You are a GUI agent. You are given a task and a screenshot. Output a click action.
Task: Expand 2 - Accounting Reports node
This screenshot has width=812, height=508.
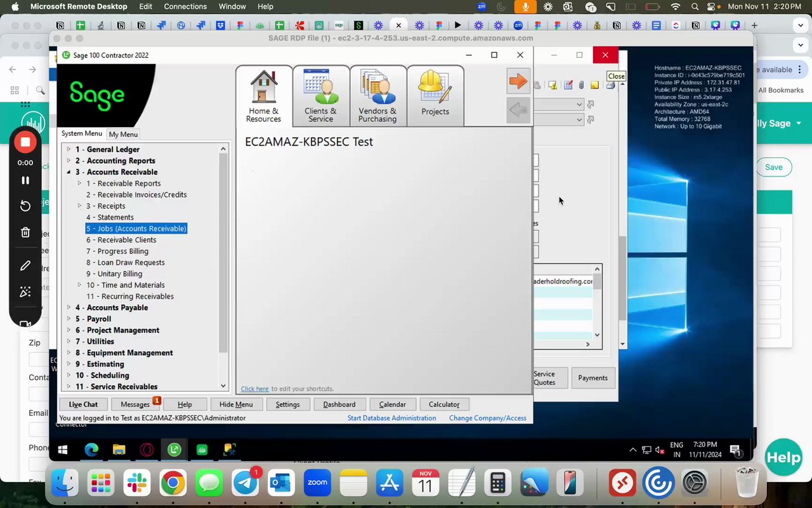click(x=69, y=161)
